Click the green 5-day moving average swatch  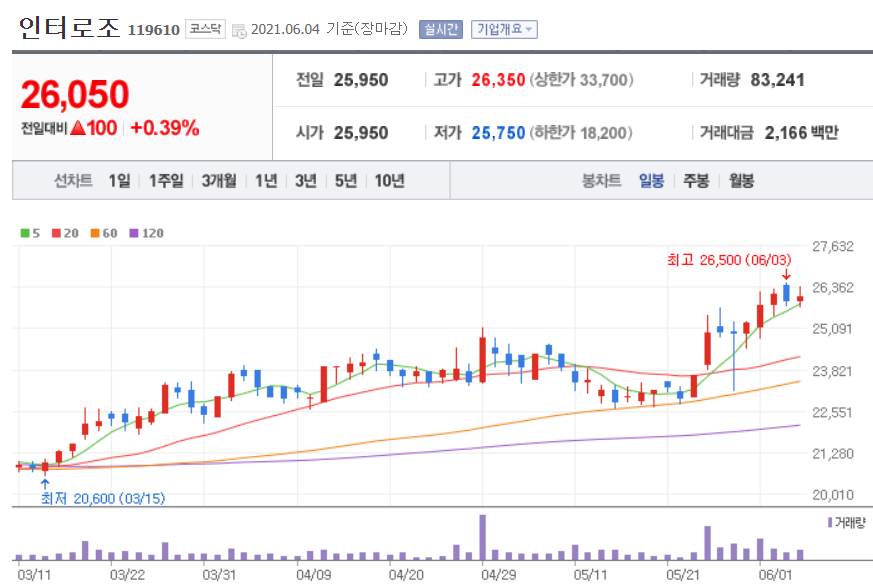25,233
